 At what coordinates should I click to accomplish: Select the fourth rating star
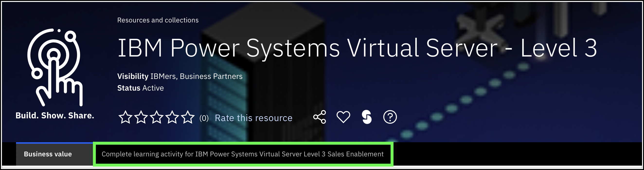coord(172,117)
